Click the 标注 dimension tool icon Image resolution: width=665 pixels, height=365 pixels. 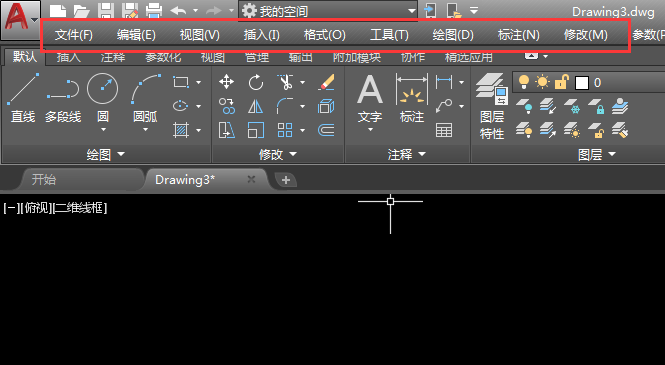coord(412,98)
